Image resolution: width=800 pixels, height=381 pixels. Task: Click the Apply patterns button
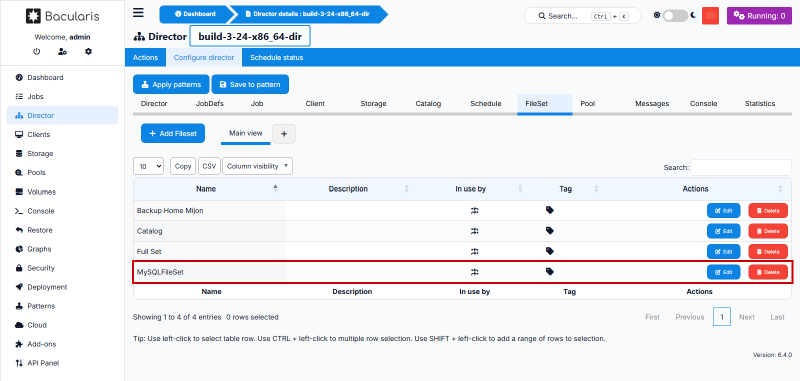[x=171, y=85]
